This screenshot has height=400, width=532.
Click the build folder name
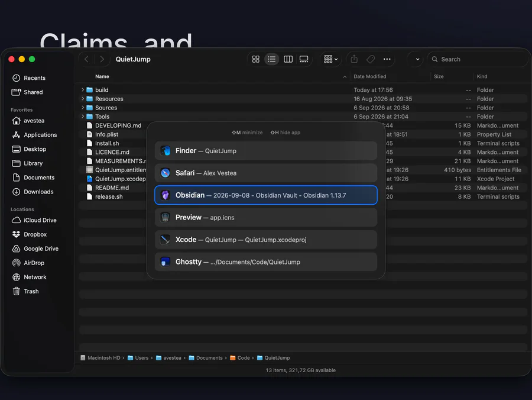click(102, 90)
